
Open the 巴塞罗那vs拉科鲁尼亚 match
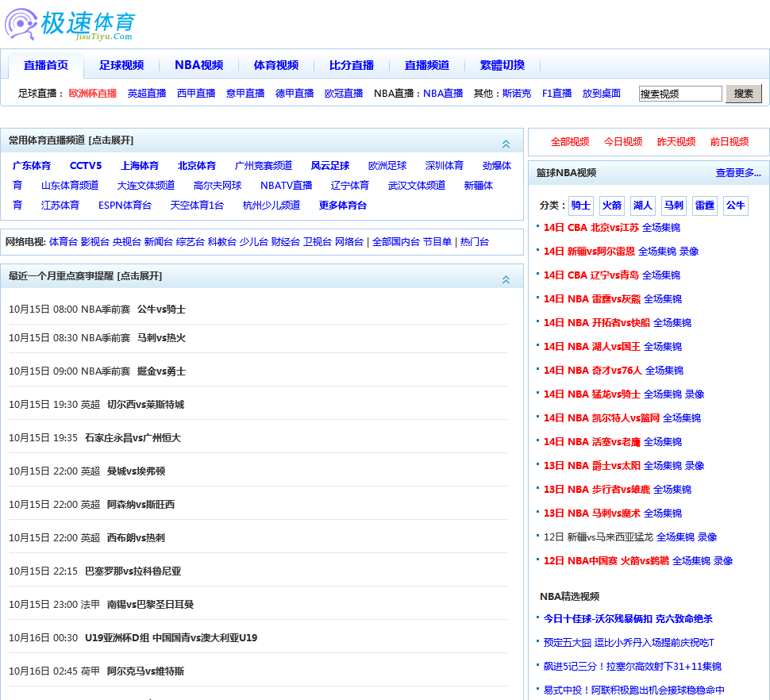tap(133, 571)
